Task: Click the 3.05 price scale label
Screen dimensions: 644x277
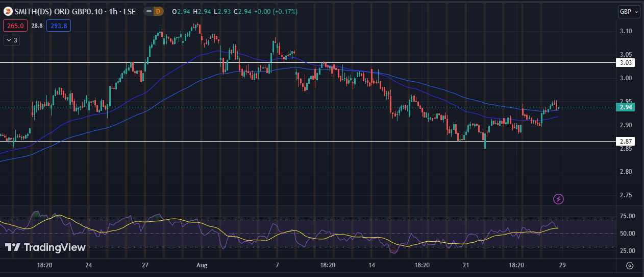Action: pyautogui.click(x=626, y=55)
